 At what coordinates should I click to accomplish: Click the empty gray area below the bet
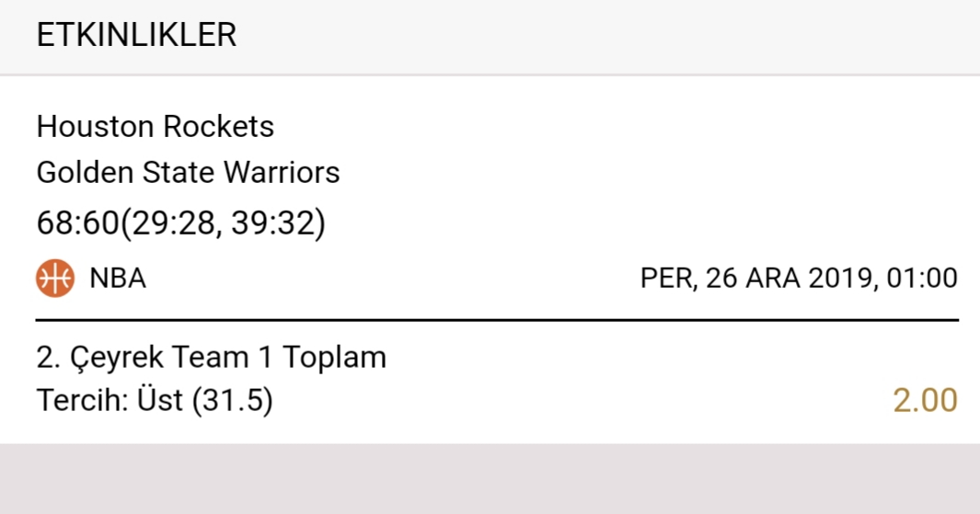click(490, 479)
